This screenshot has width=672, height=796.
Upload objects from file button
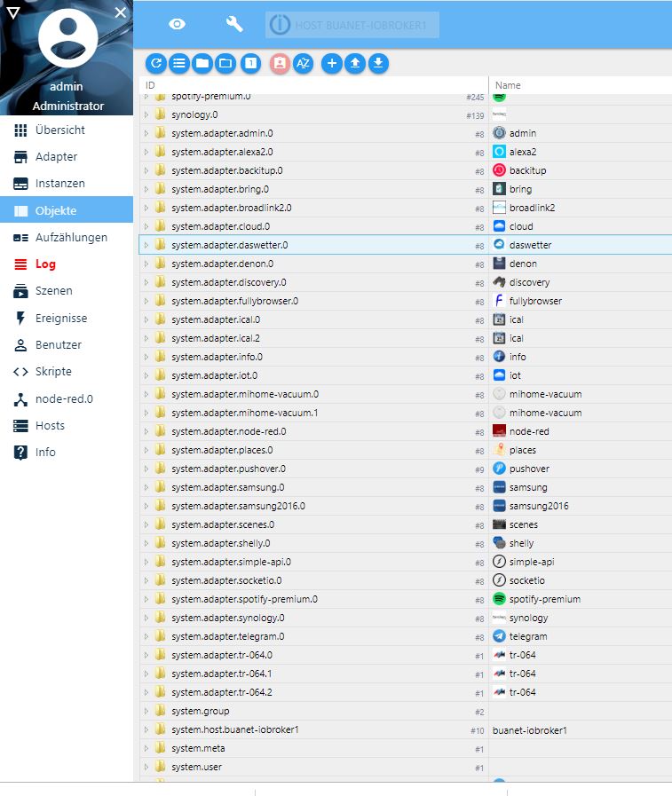(355, 63)
